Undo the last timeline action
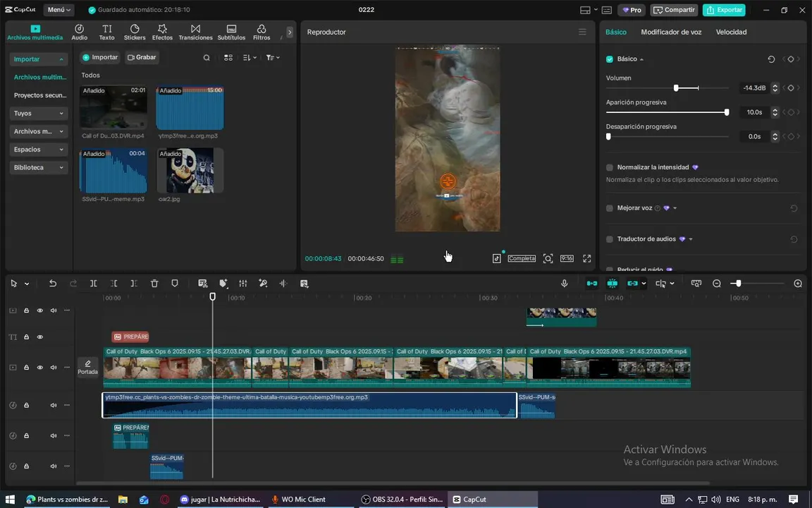 (52, 283)
